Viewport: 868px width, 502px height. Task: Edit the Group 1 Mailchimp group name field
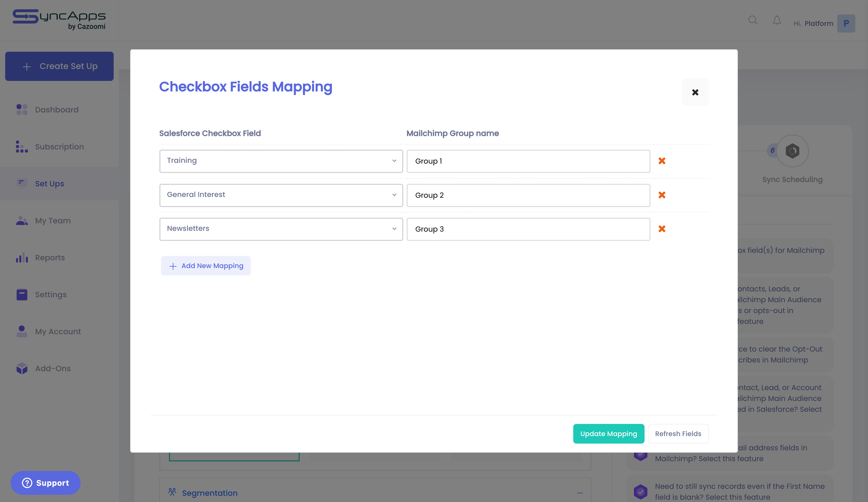coord(528,161)
